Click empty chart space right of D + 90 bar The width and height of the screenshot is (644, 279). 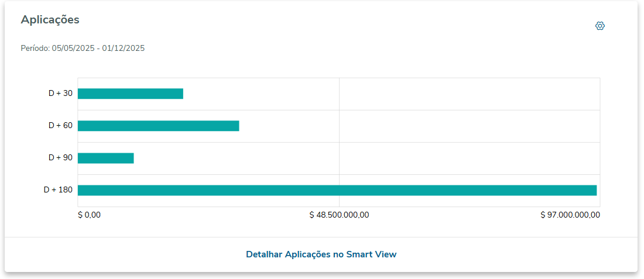tap(234, 158)
